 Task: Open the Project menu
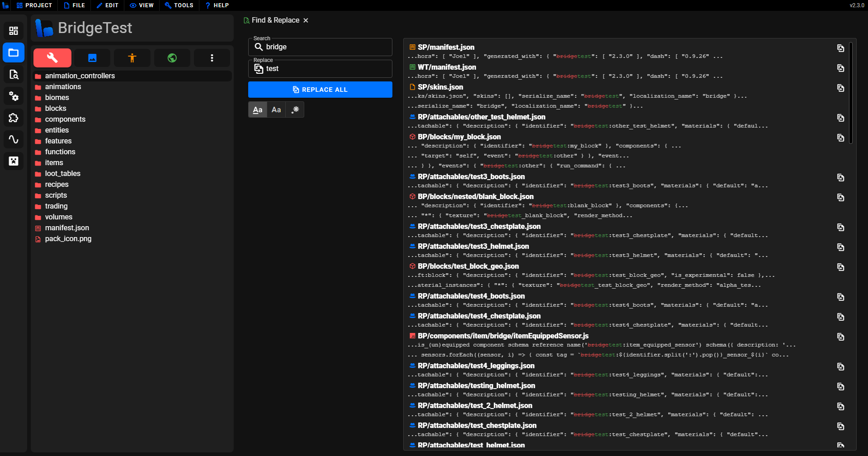[34, 5]
